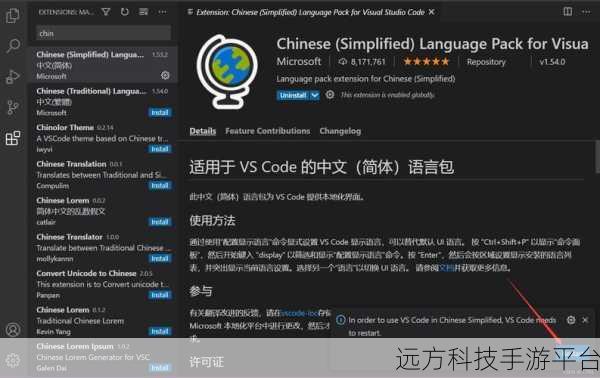Open the Accounts icon in activity bar
This screenshot has height=378, width=600.
13,329
